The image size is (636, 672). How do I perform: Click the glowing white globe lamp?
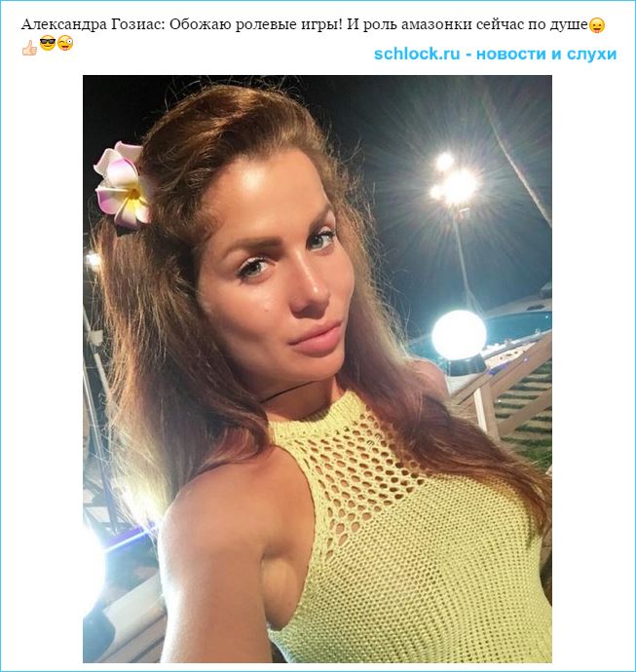459,335
